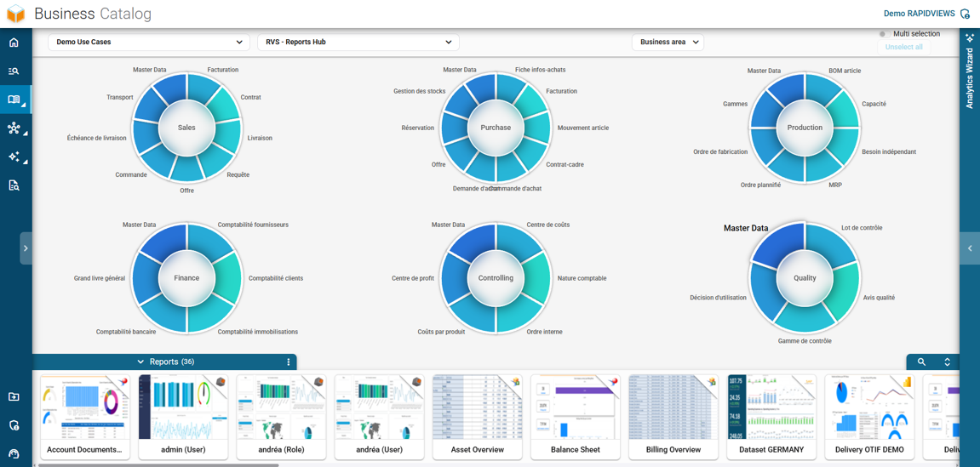Open the Balance Sheet report thumbnail
Screen dimensions: 980x467
[x=575, y=417]
